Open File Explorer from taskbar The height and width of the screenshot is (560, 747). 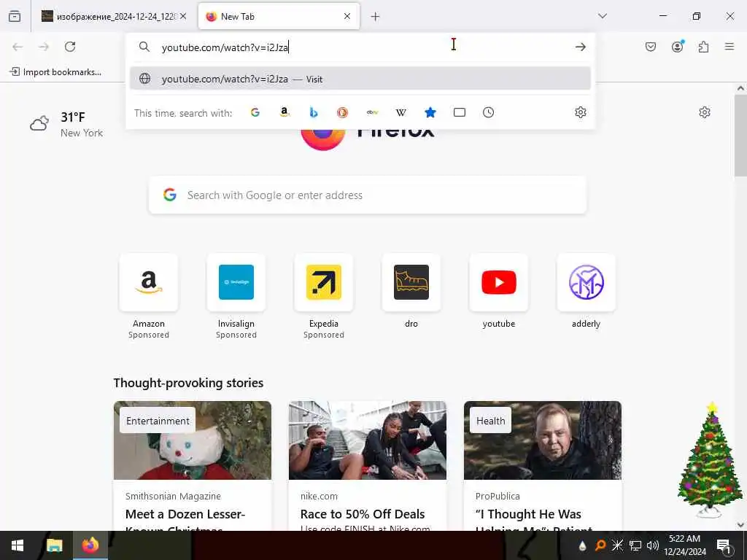click(x=54, y=545)
